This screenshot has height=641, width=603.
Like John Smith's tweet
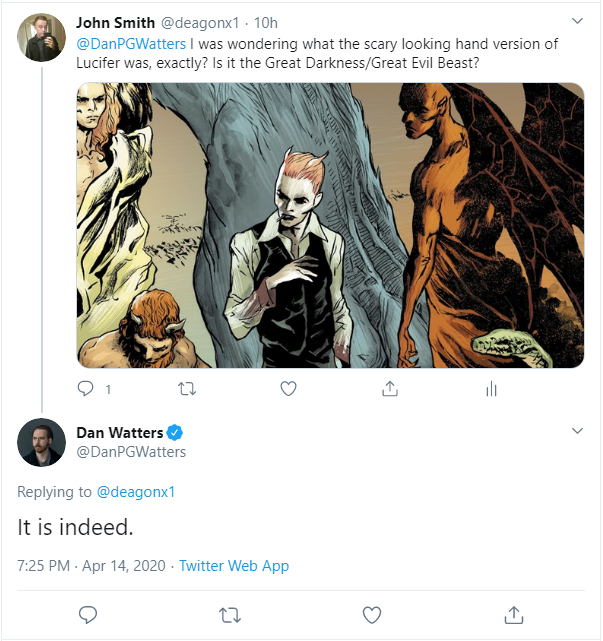288,388
